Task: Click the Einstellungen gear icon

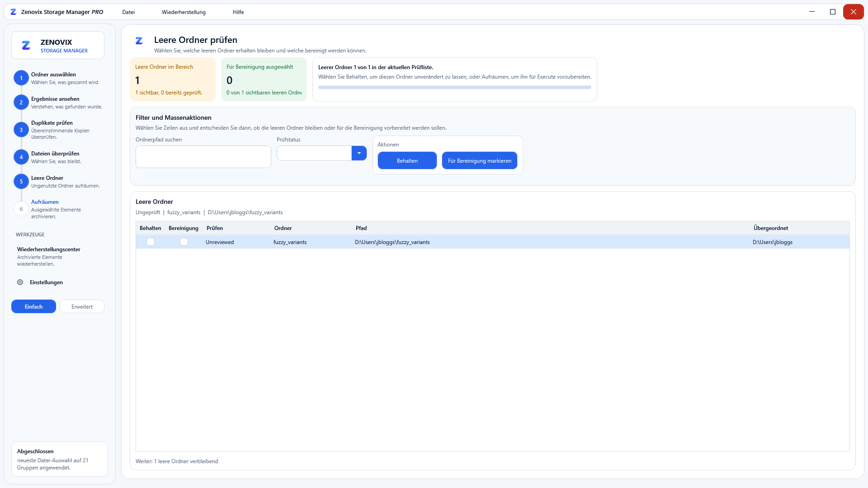Action: point(20,282)
